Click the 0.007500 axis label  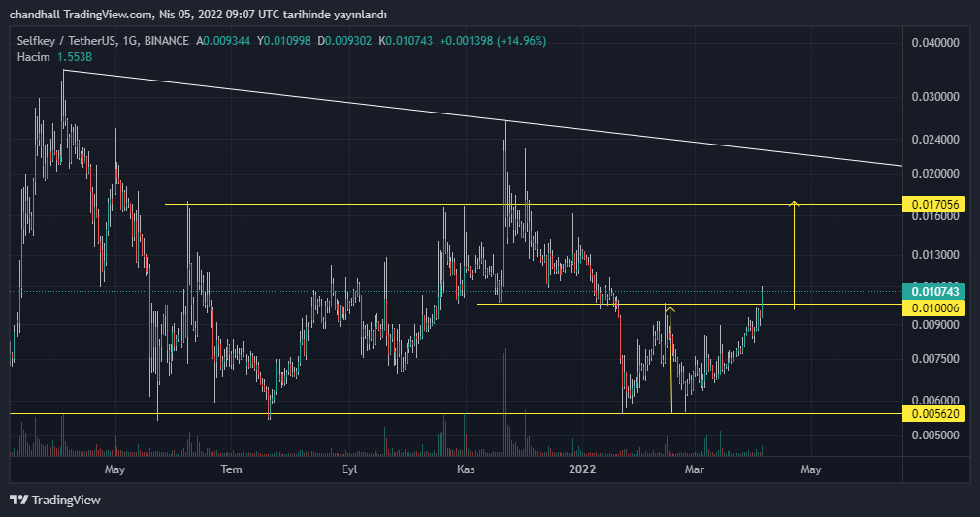click(x=935, y=359)
